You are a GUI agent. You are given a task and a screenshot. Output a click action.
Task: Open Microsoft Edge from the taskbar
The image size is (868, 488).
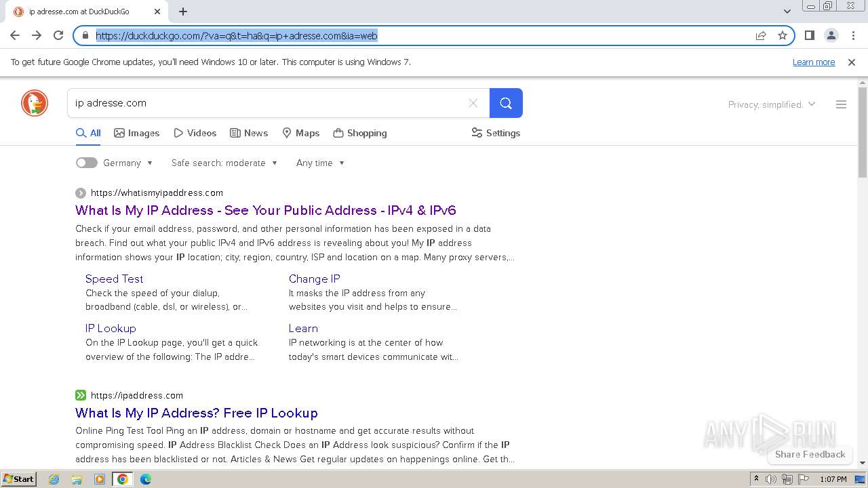click(x=145, y=479)
